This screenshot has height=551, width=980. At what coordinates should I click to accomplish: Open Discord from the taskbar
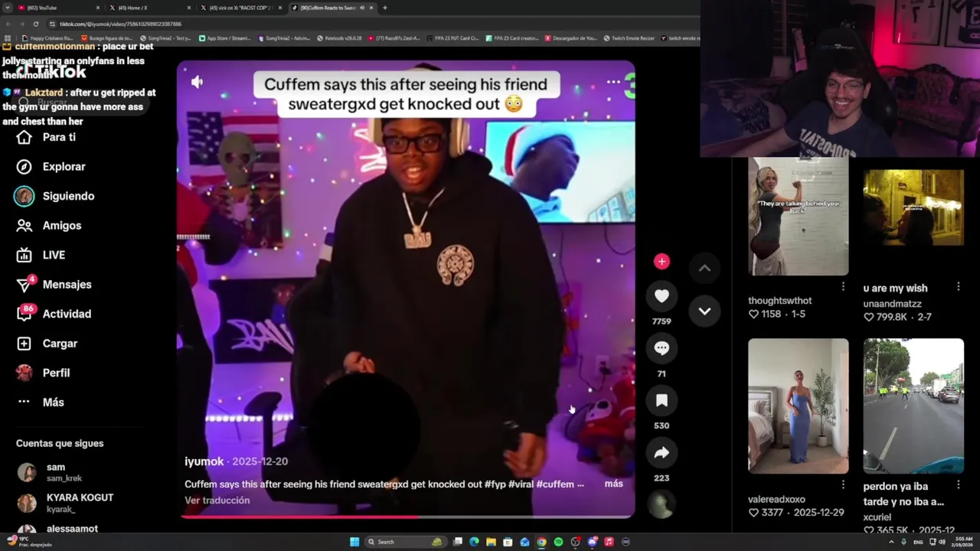coord(592,542)
